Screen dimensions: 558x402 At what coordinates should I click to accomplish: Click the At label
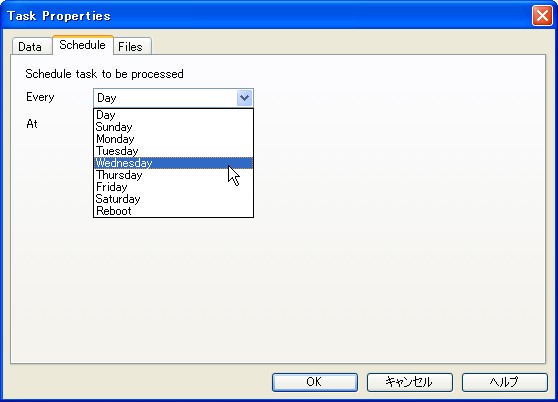(x=32, y=124)
